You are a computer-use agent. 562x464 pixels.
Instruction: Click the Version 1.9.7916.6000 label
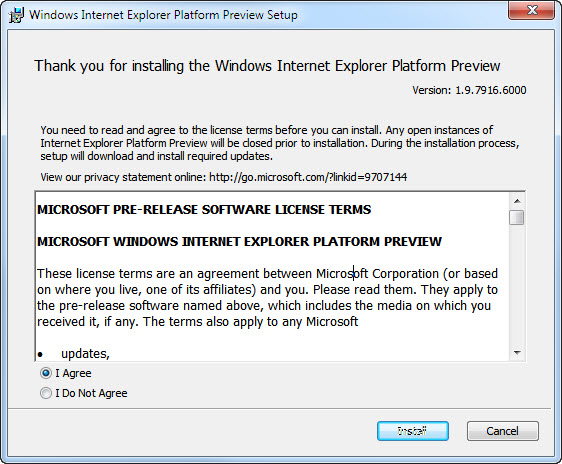pos(469,90)
